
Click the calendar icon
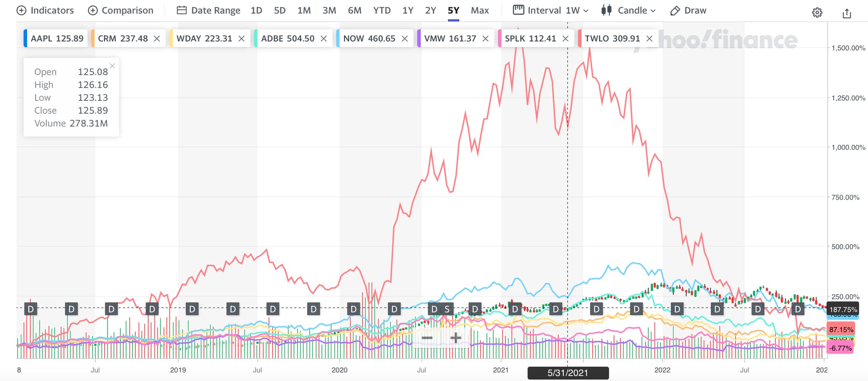(182, 10)
